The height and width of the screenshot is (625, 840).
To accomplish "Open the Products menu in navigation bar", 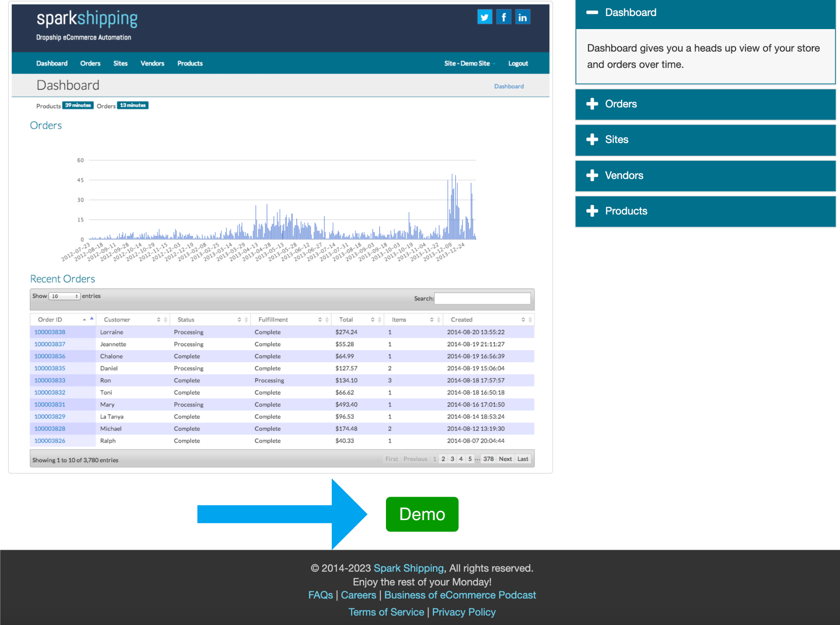I will click(x=190, y=64).
